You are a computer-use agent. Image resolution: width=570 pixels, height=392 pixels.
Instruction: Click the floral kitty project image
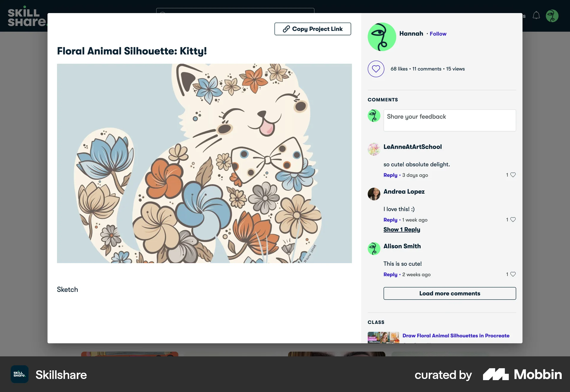pos(204,163)
